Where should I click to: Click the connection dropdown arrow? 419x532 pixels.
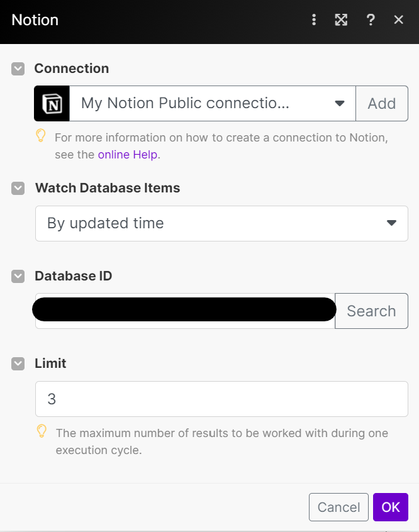[x=340, y=104]
